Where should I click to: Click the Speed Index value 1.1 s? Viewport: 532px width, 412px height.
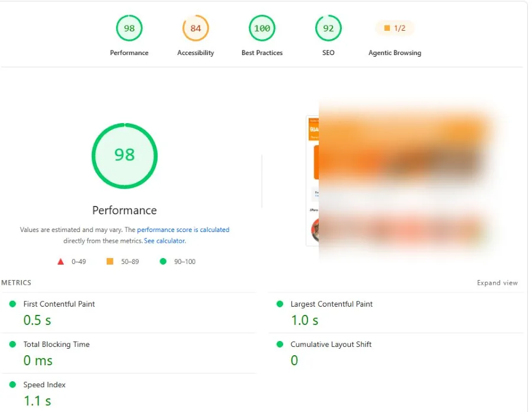pos(37,401)
